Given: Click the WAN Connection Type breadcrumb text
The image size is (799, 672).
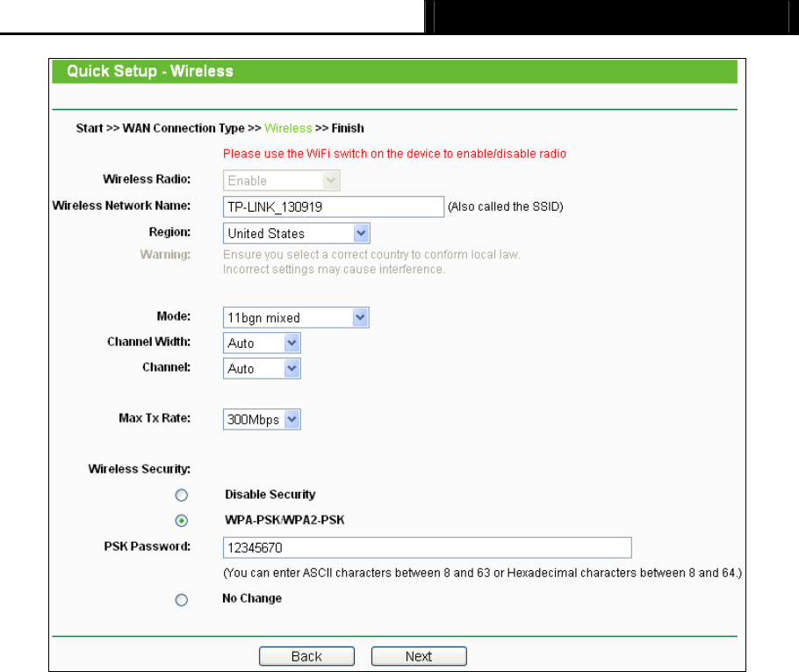Looking at the screenshot, I should [184, 128].
